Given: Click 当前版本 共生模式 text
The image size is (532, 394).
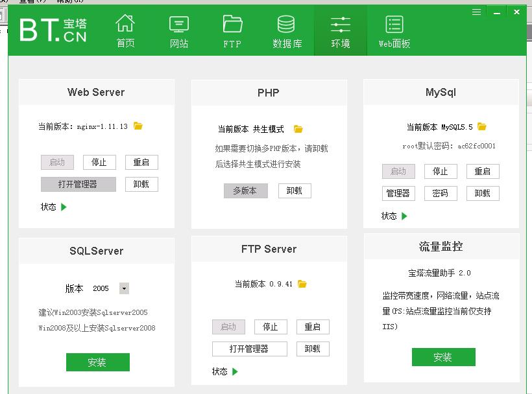Looking at the screenshot, I should click(x=250, y=129).
